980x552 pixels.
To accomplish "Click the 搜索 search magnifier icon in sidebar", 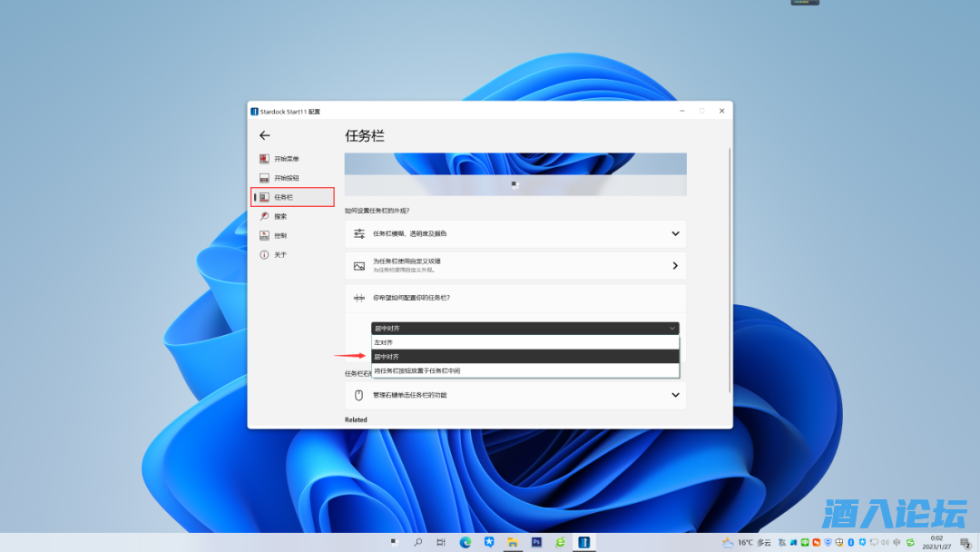I will [x=264, y=216].
